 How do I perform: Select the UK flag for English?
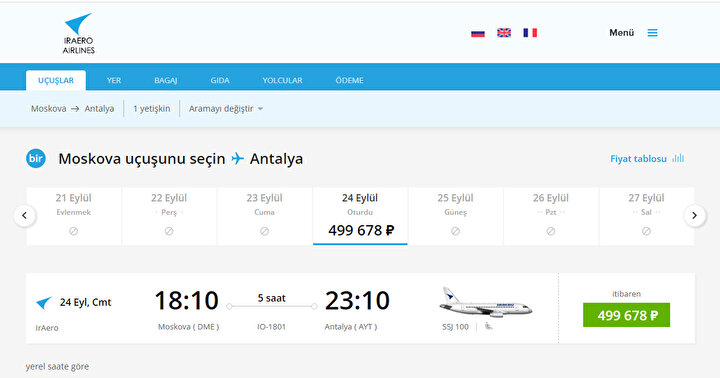point(504,33)
